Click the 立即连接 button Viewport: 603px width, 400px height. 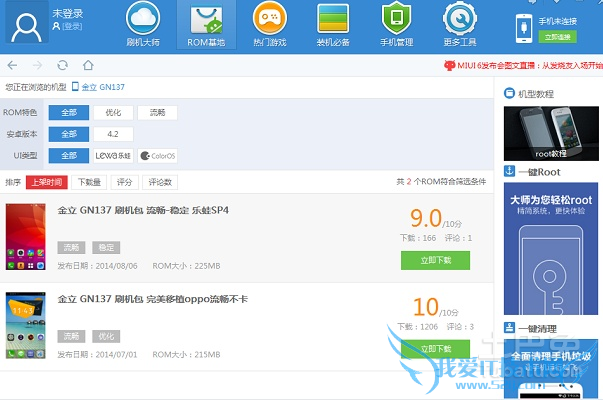(557, 37)
